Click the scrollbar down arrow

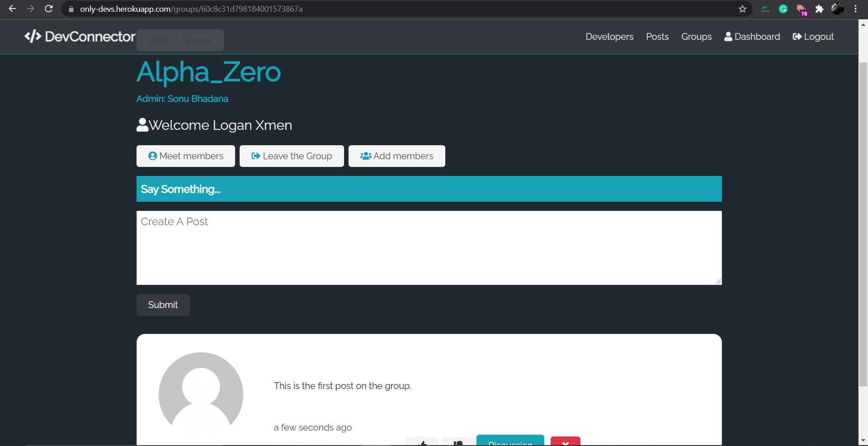[x=863, y=440]
